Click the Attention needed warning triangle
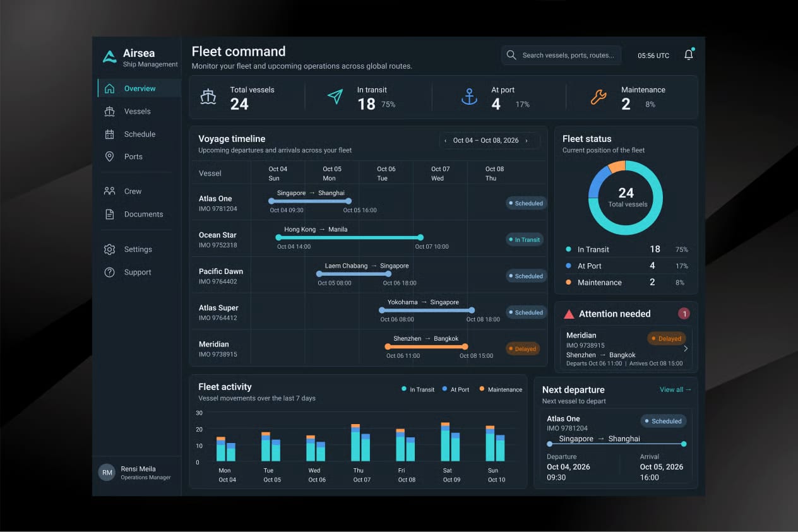Screen dimensions: 798x532 coord(569,314)
